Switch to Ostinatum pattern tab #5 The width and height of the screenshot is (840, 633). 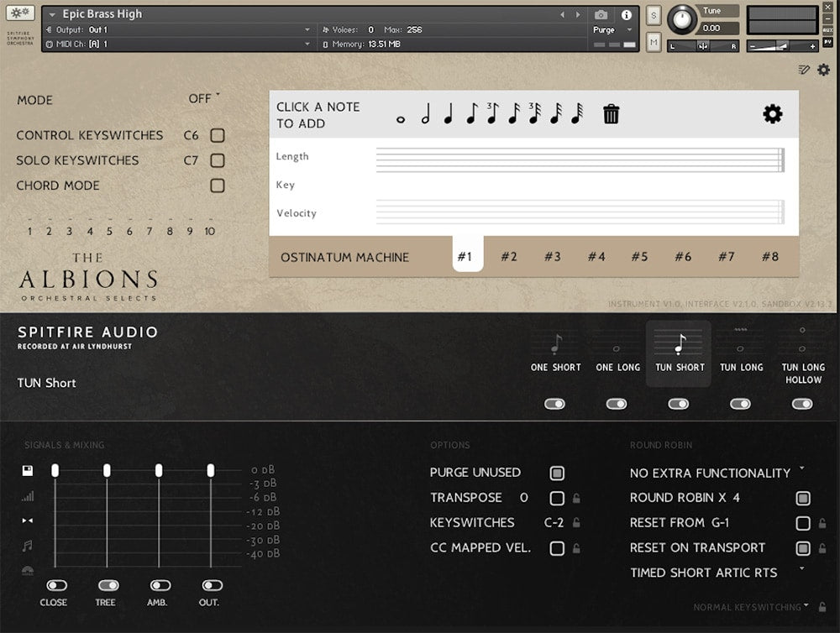639,257
